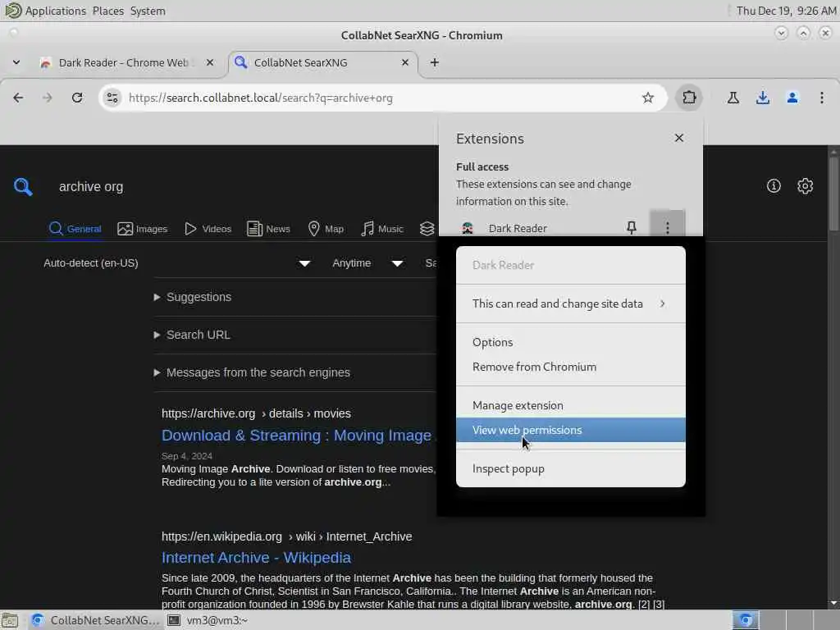
Task: Open the Anytime time range dropdown
Action: coord(367,263)
